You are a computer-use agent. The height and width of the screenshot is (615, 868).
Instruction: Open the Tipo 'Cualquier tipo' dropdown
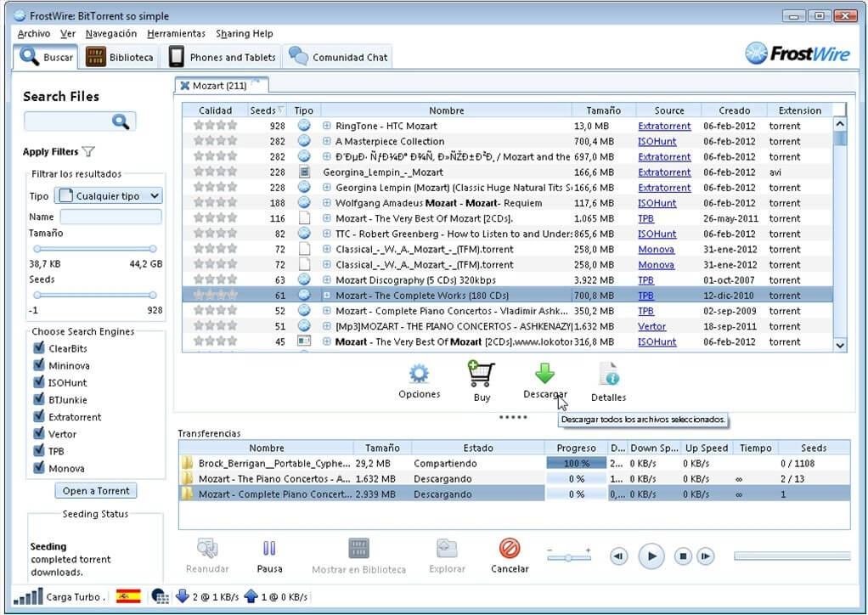click(109, 196)
